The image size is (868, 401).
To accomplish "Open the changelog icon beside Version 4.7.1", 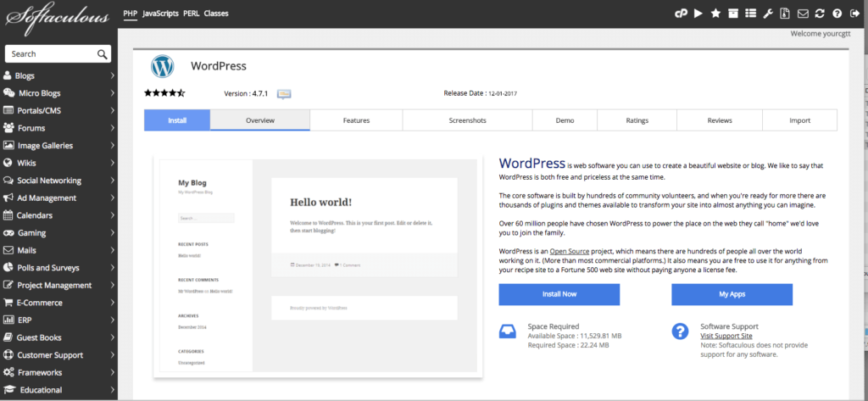I will (x=284, y=93).
